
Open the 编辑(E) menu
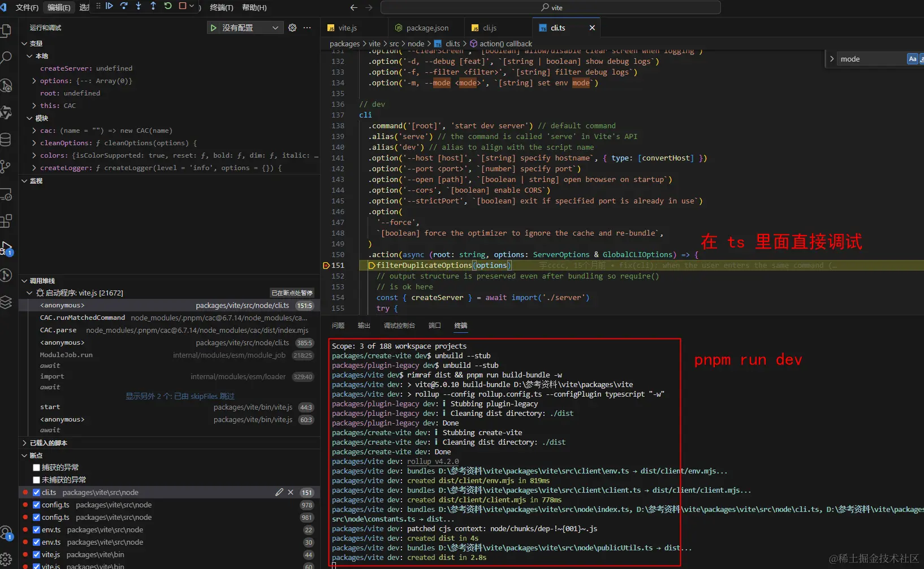[x=59, y=7]
